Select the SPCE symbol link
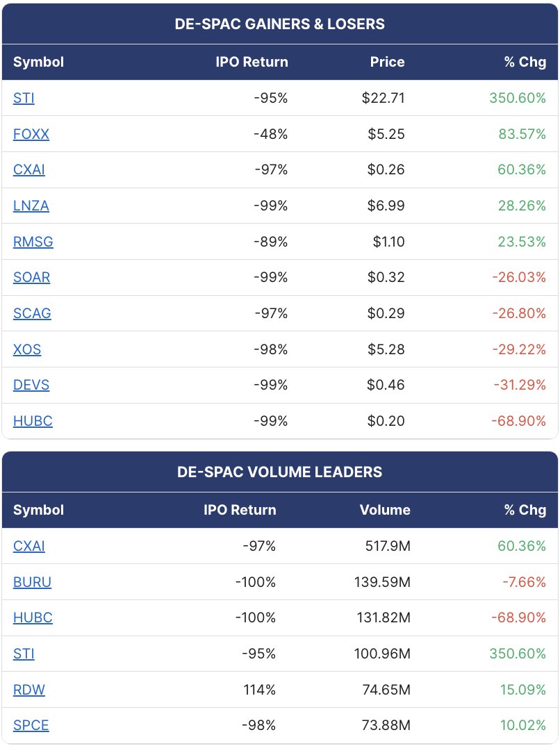 [x=31, y=726]
